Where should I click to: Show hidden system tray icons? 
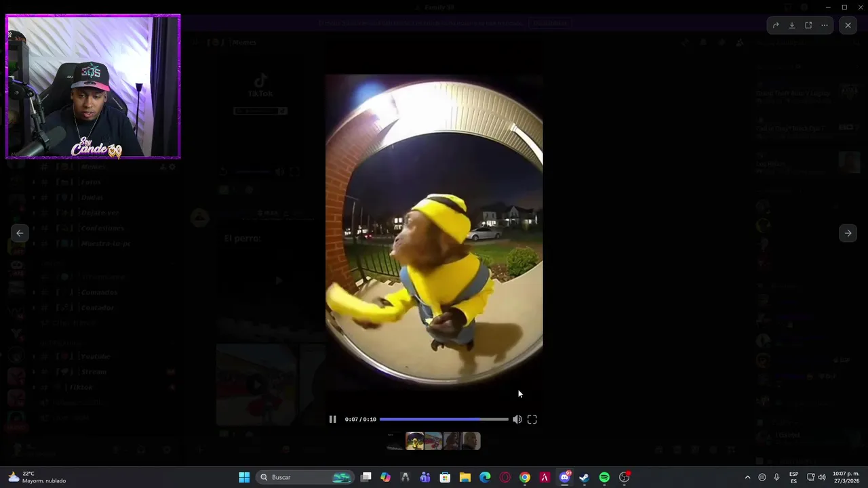pyautogui.click(x=747, y=477)
